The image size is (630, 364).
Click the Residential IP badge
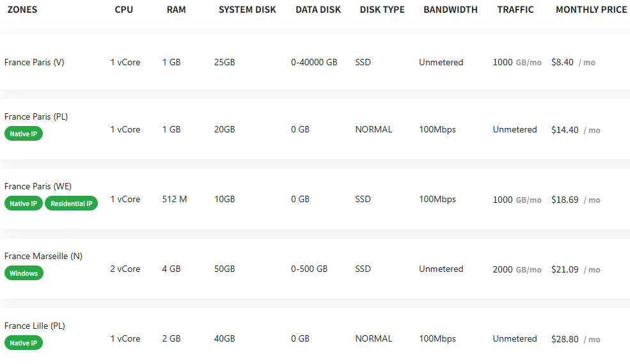tap(71, 203)
